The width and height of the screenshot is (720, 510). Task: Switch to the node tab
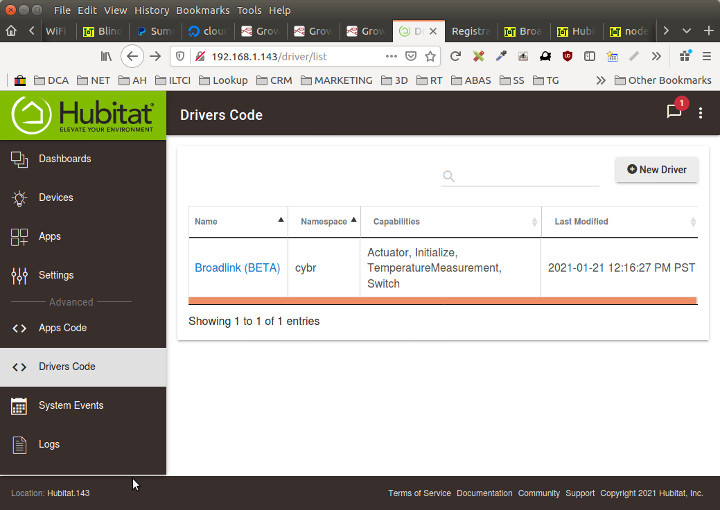coord(629,31)
